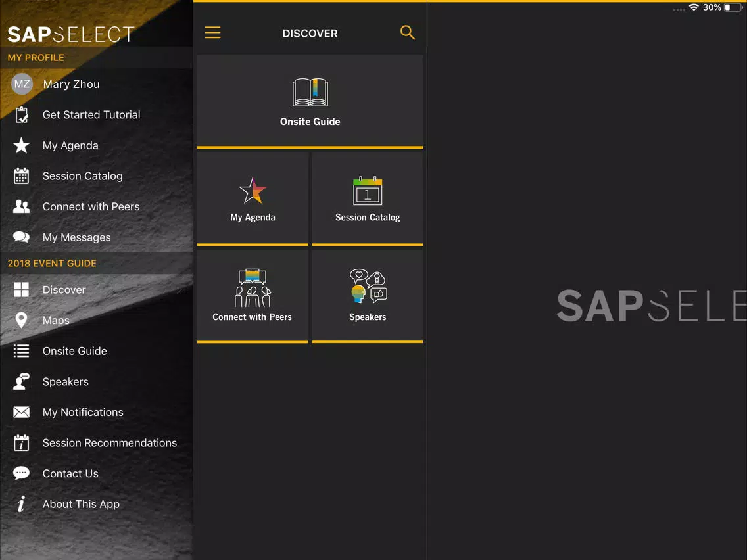The height and width of the screenshot is (560, 747).
Task: Click the DISCOVER header title
Action: tap(310, 34)
